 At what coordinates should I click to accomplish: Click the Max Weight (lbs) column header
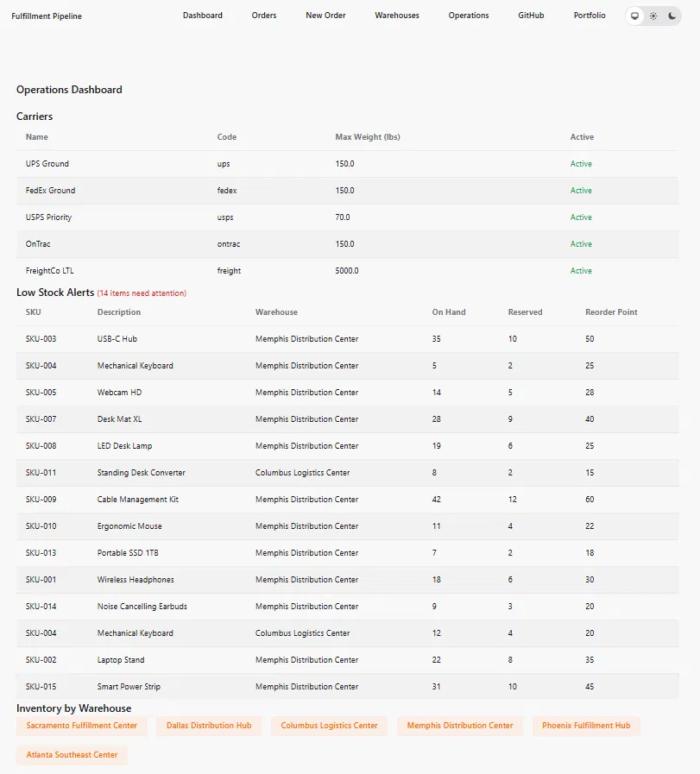tap(368, 137)
